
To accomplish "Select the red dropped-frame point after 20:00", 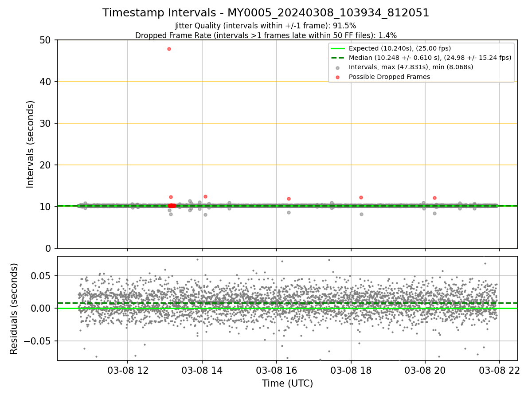I will click(434, 198).
